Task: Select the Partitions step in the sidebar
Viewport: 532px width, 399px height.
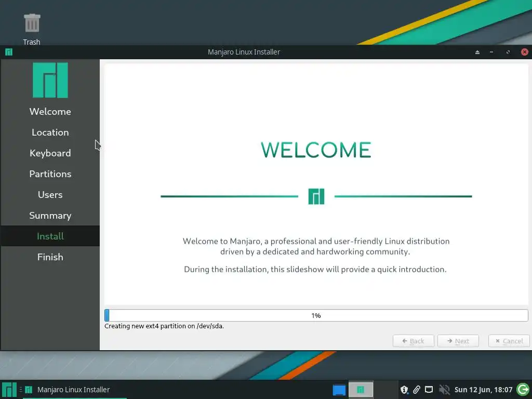Action: [x=50, y=174]
